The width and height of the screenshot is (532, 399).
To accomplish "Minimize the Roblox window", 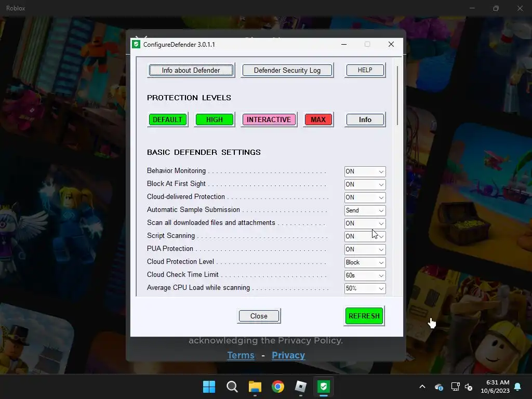I will [x=472, y=8].
